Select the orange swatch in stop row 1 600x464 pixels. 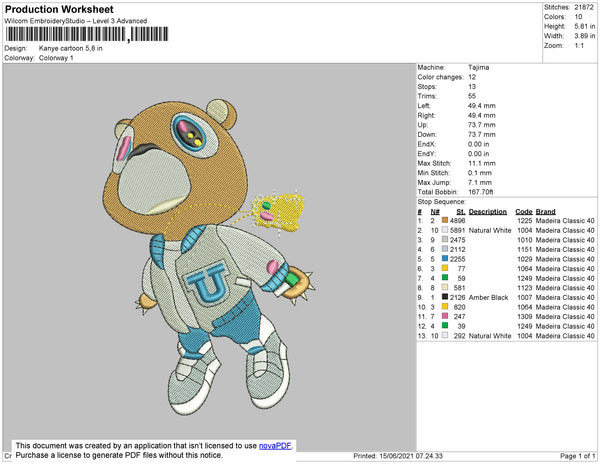[x=445, y=220]
